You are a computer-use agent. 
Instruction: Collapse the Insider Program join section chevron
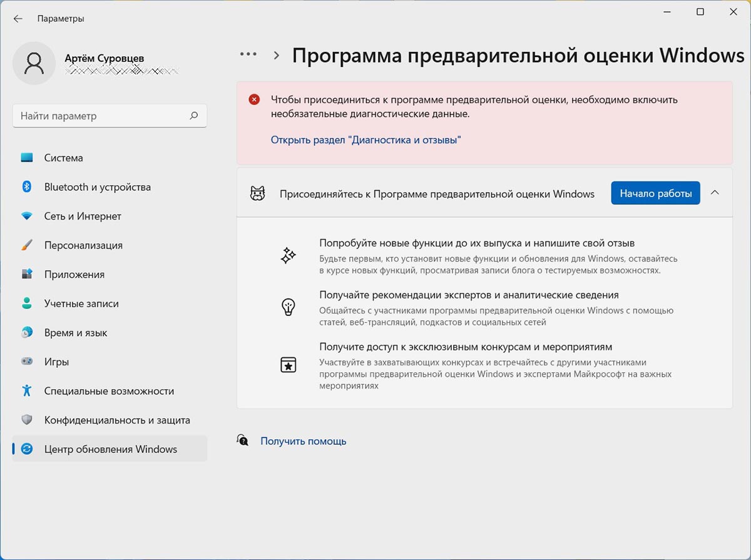pos(715,193)
